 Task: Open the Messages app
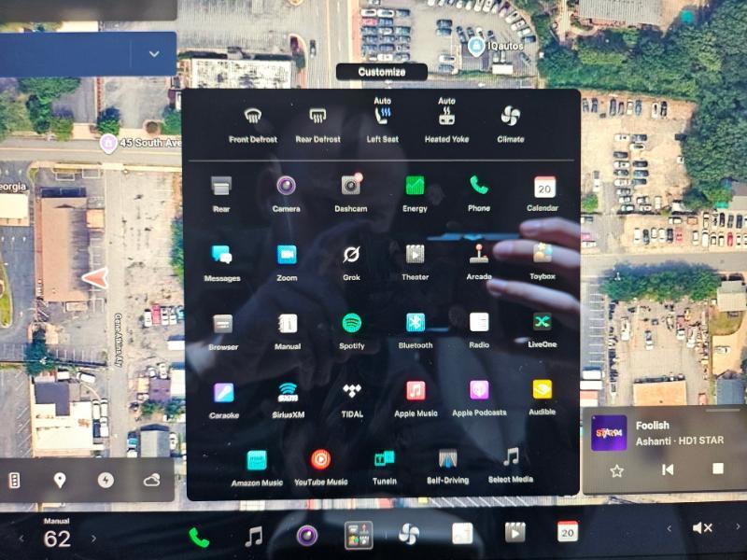(222, 262)
